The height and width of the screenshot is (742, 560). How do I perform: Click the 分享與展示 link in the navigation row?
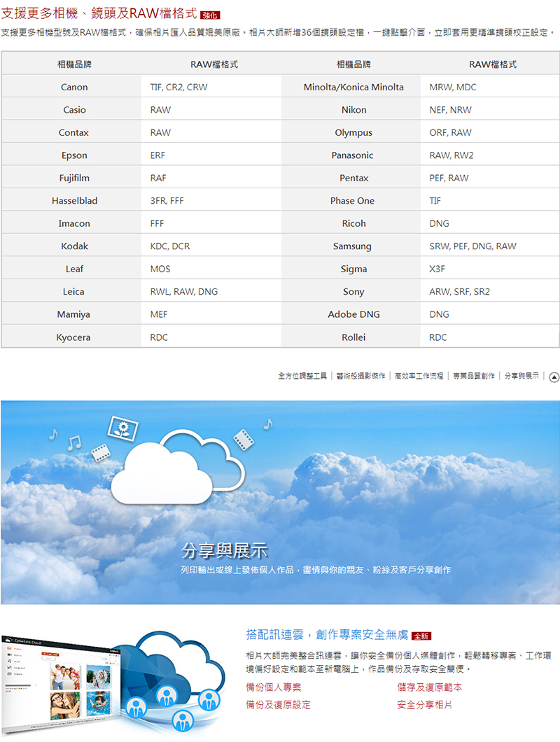(521, 376)
